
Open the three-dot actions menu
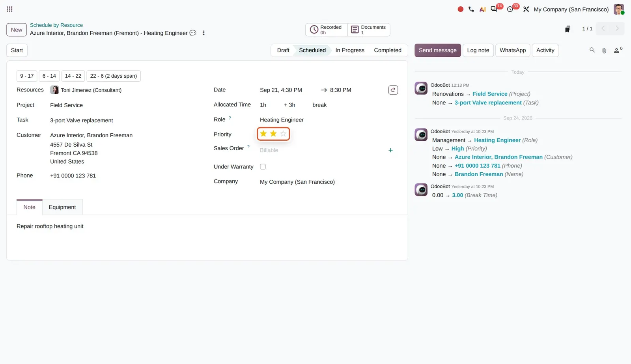click(x=204, y=33)
